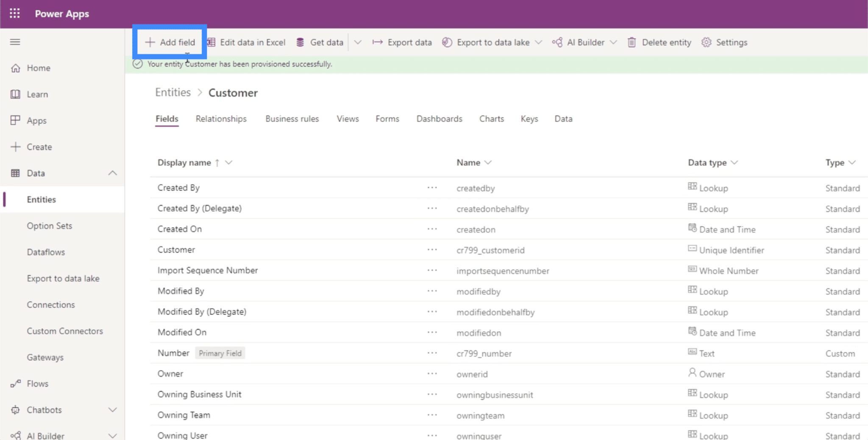Switch to the Forms tab
Screen dimensions: 868x440
pyautogui.click(x=387, y=119)
